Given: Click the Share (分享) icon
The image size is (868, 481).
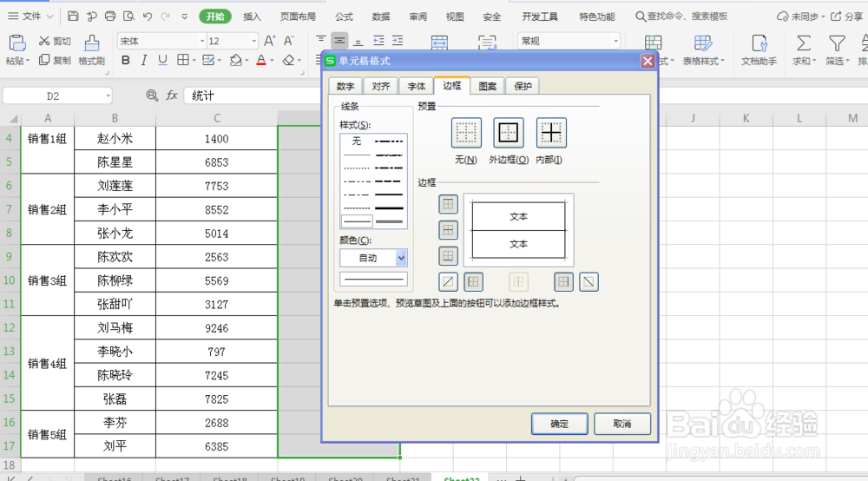Looking at the screenshot, I should coord(847,16).
